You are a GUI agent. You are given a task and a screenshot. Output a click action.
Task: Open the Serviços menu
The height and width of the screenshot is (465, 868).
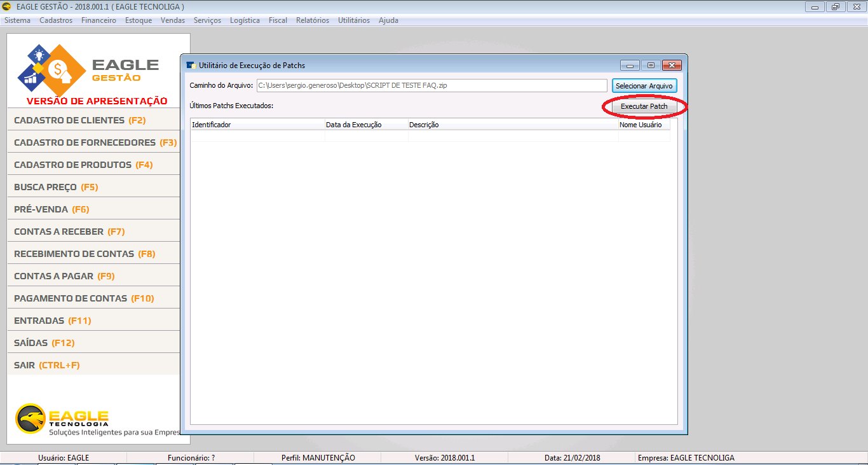[x=207, y=20]
